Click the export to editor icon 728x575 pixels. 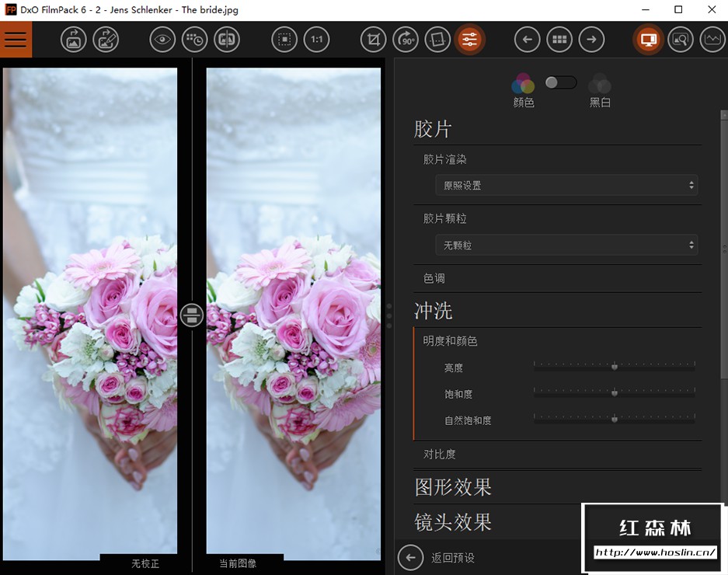tap(106, 39)
